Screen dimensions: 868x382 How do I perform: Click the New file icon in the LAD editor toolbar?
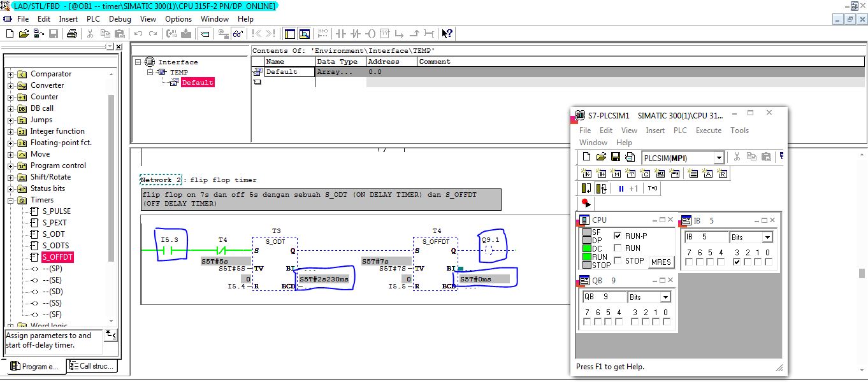click(10, 34)
